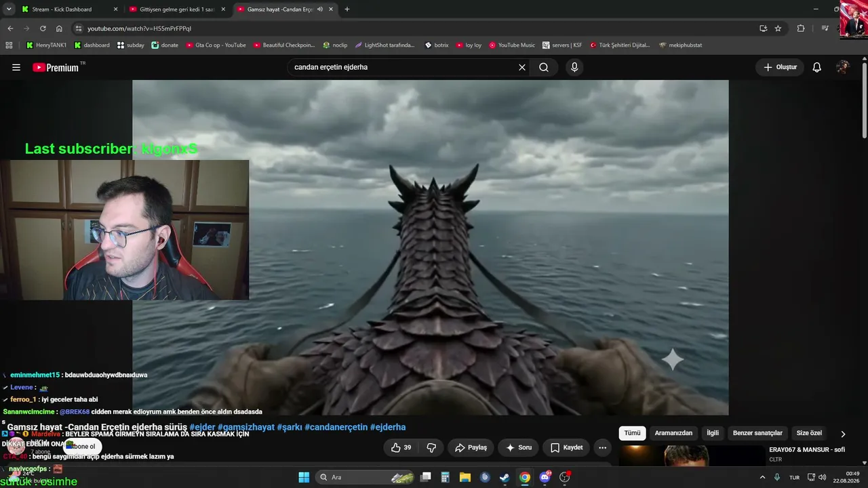
Task: Open the HenryTANK1 bookmark
Action: click(46, 45)
